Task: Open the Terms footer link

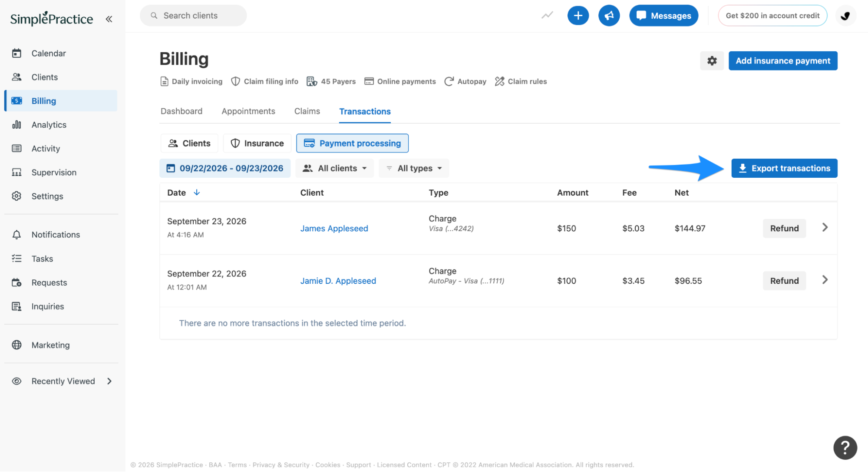Action: 237,465
